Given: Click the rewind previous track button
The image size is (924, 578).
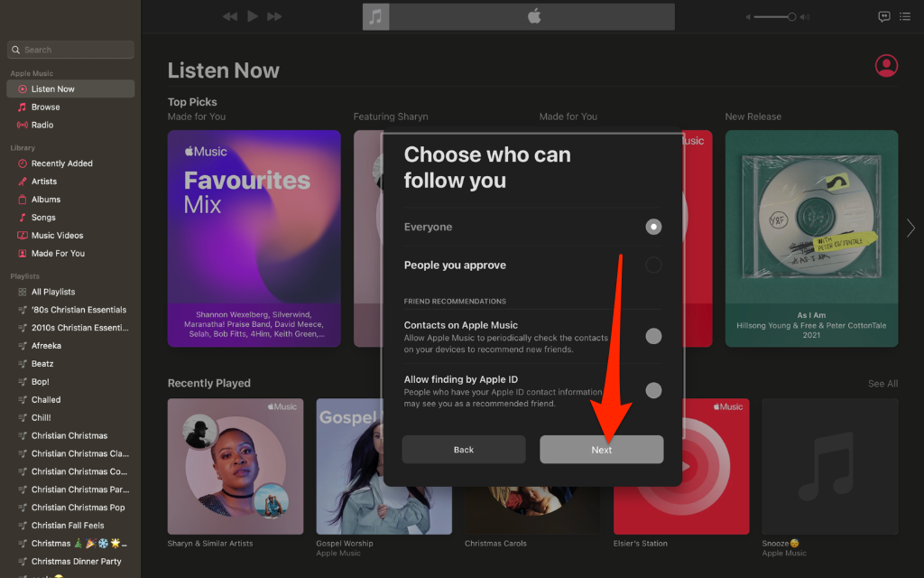Looking at the screenshot, I should point(230,16).
